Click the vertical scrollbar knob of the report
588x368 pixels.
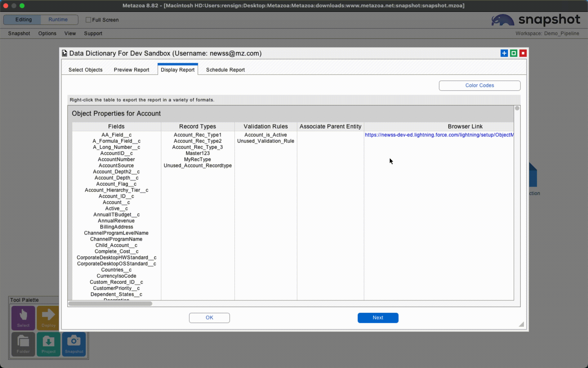click(517, 108)
